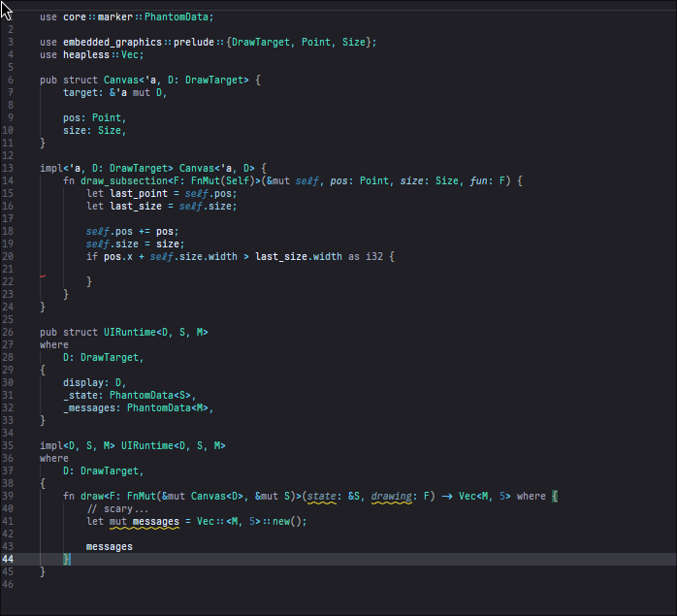Click line number 44 in the gutter
This screenshot has height=616, width=677.
pos(8,559)
